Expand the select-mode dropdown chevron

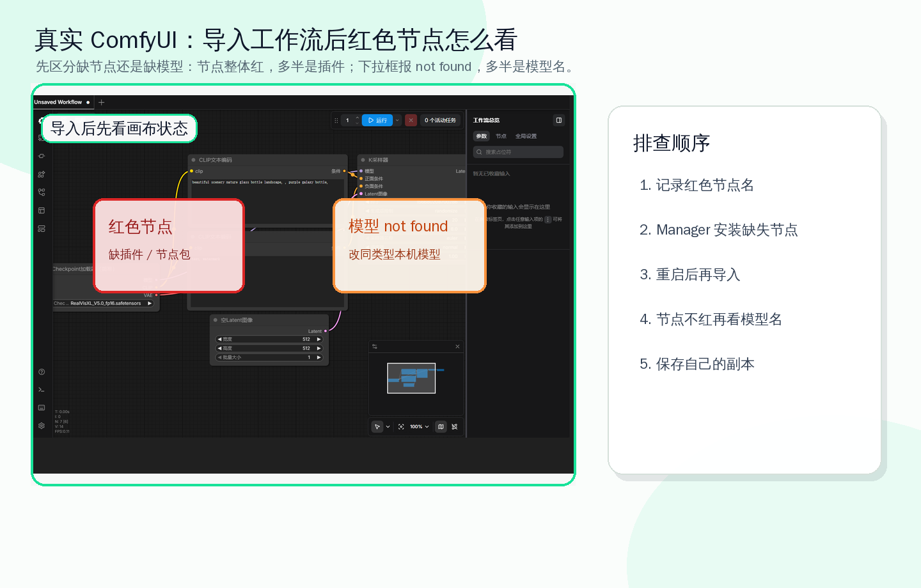[388, 427]
